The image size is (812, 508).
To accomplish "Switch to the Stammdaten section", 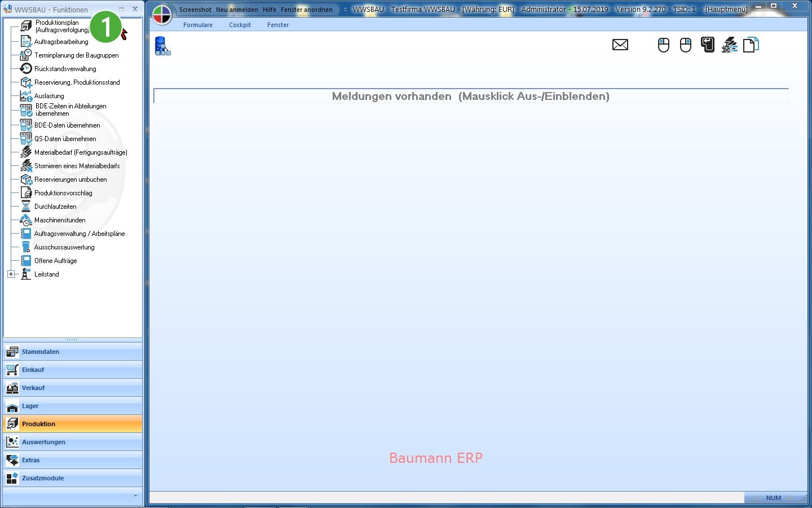I will click(x=72, y=352).
